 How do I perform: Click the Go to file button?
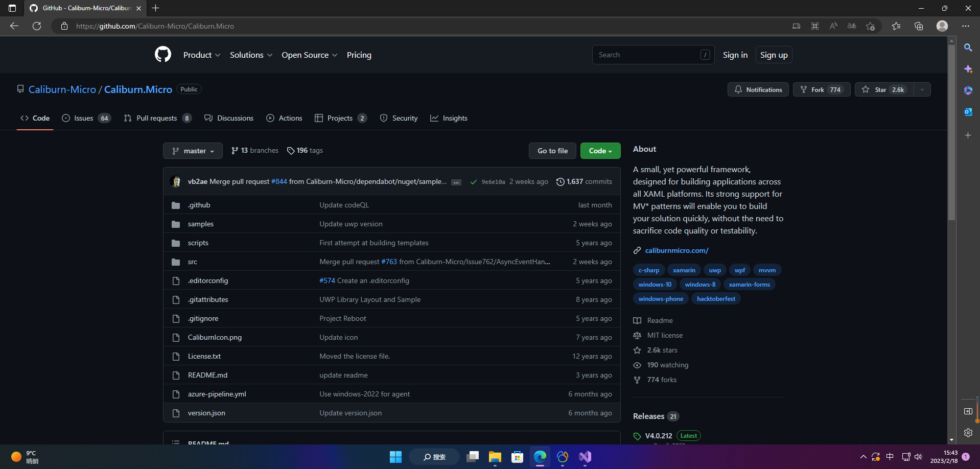[x=552, y=151]
